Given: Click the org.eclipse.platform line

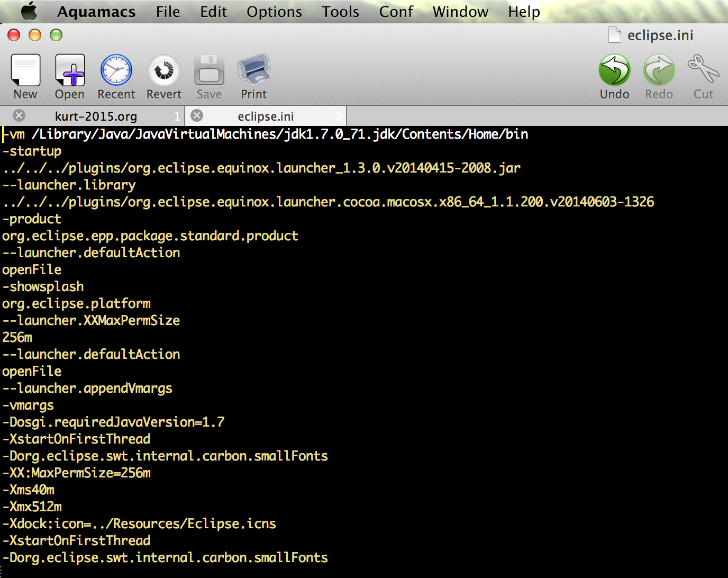Looking at the screenshot, I should click(76, 303).
